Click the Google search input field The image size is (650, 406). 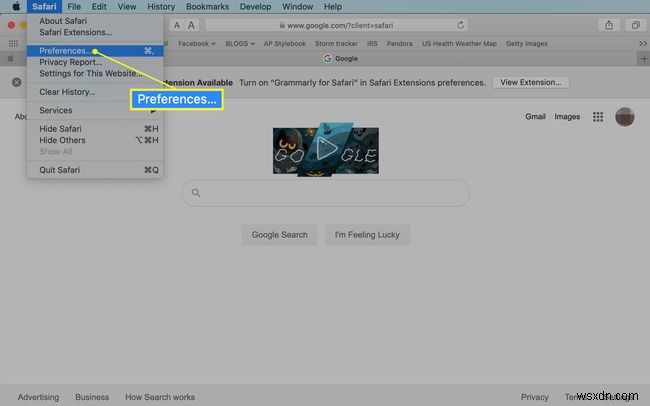[x=326, y=193]
